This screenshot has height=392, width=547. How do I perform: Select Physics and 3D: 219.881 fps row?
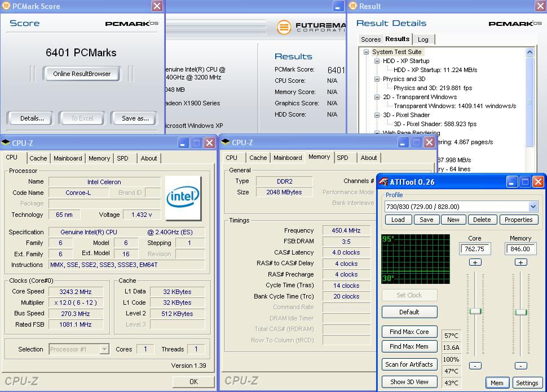[433, 88]
